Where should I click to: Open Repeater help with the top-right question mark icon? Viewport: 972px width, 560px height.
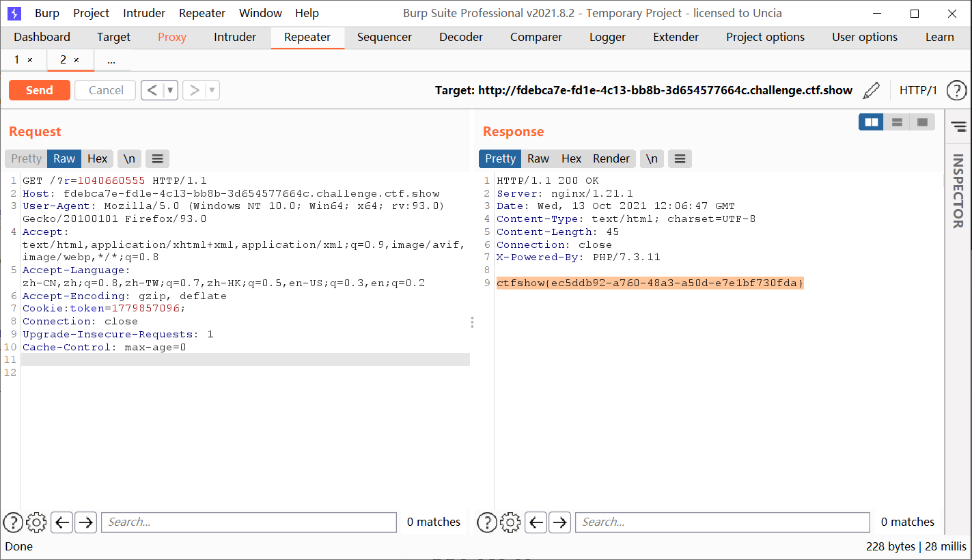[x=957, y=90]
